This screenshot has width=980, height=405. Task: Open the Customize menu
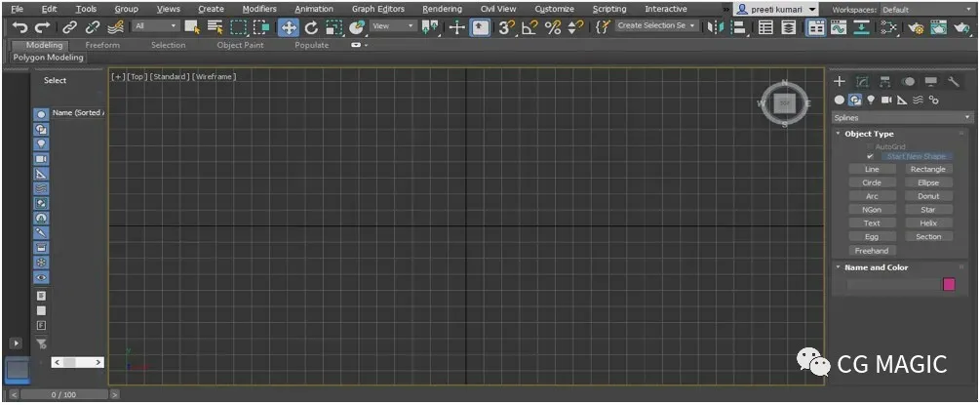pyautogui.click(x=555, y=9)
